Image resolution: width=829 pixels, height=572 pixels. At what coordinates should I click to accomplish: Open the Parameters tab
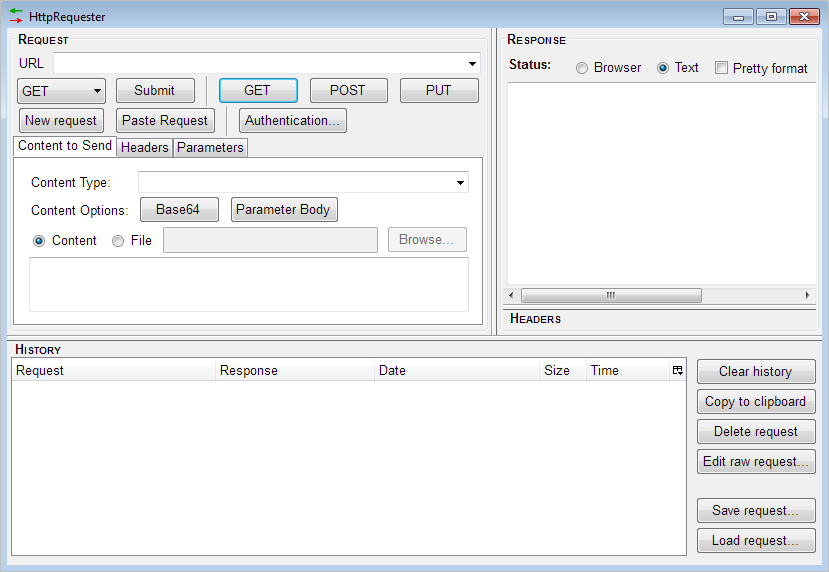[210, 148]
